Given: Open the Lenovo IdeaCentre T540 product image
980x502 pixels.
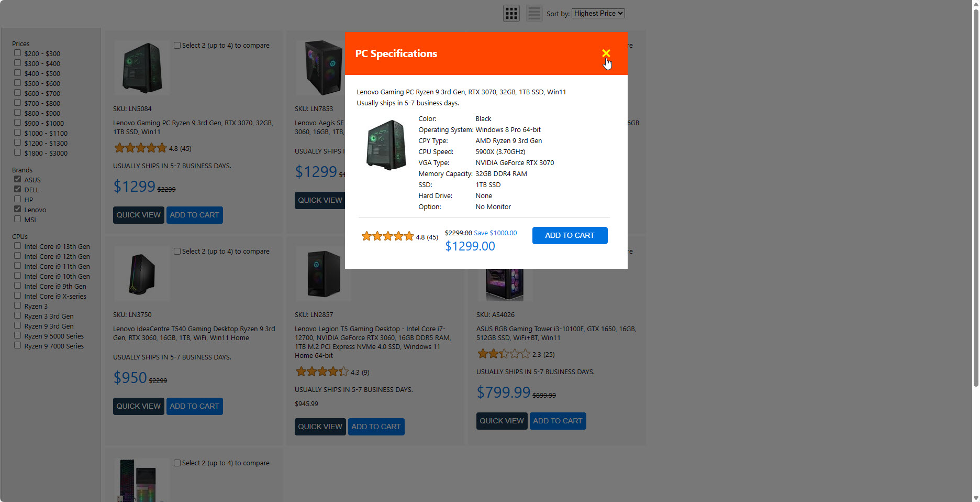Looking at the screenshot, I should [142, 274].
